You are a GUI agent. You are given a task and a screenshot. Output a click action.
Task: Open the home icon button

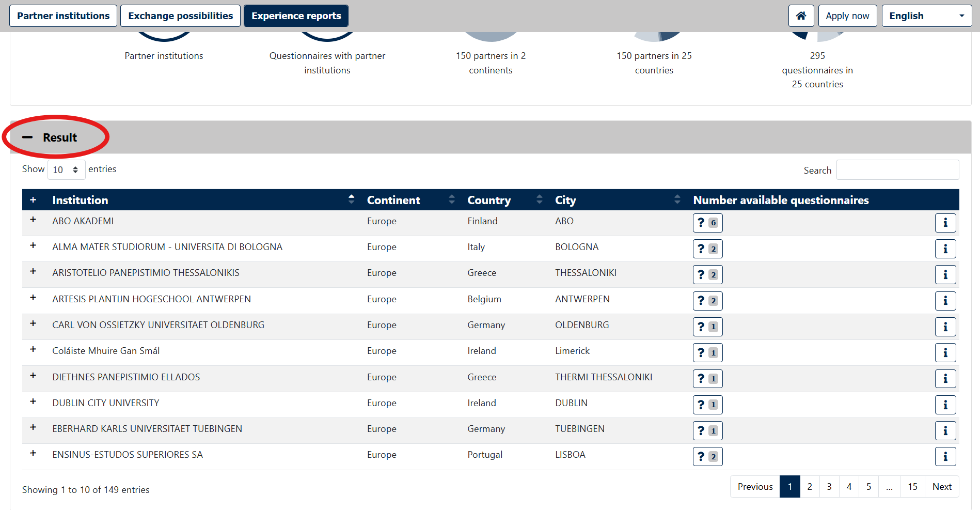801,16
